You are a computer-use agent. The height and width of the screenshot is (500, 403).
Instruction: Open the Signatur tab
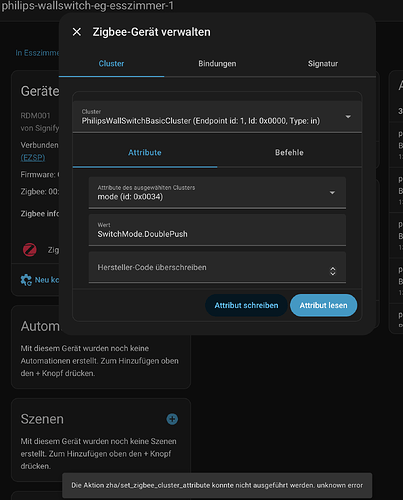(323, 63)
